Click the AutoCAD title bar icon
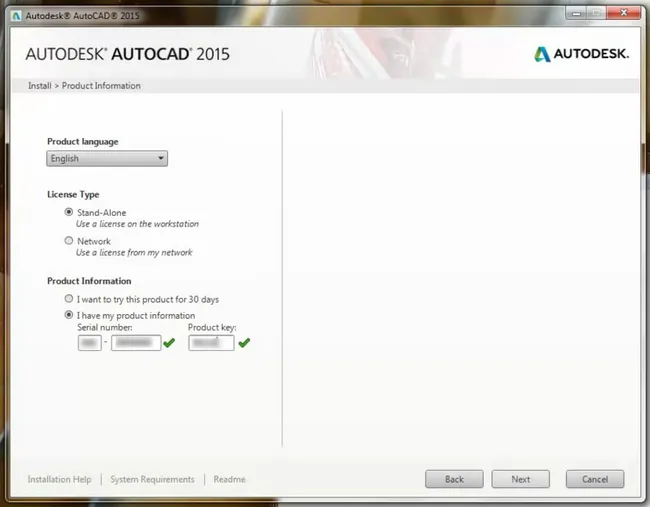650x507 pixels. (x=16, y=16)
